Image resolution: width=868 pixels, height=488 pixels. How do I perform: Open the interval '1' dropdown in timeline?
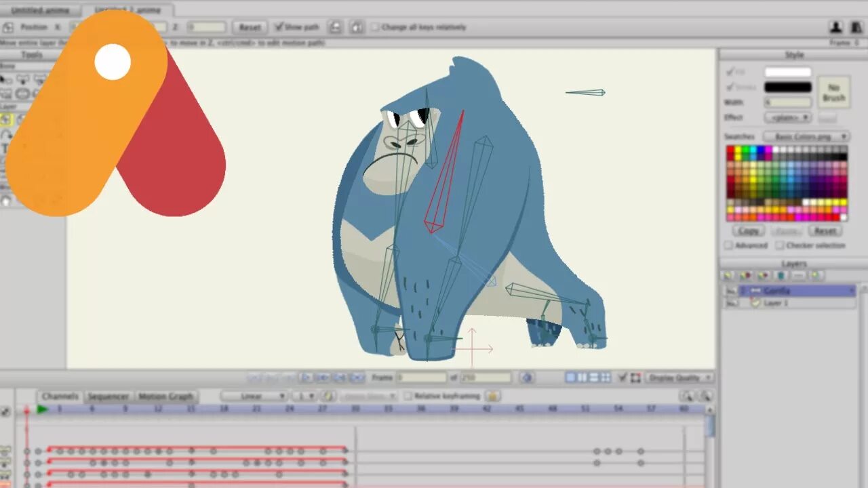[304, 396]
